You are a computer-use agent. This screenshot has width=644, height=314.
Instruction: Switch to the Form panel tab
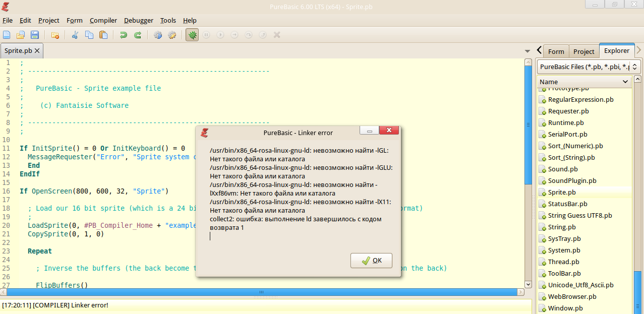(x=556, y=51)
